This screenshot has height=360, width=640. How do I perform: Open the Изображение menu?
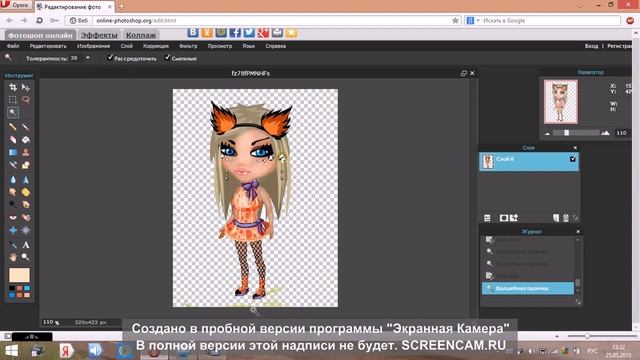pos(93,46)
